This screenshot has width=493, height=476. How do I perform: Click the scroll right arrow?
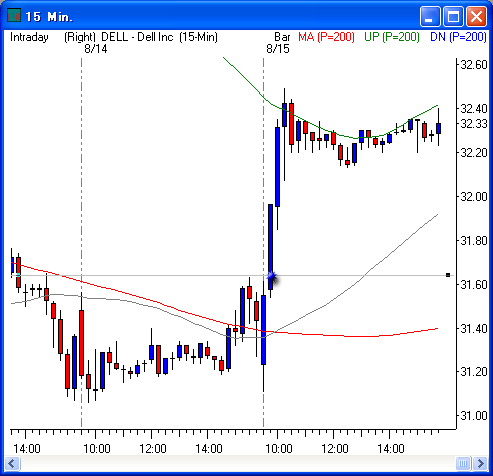click(x=480, y=463)
